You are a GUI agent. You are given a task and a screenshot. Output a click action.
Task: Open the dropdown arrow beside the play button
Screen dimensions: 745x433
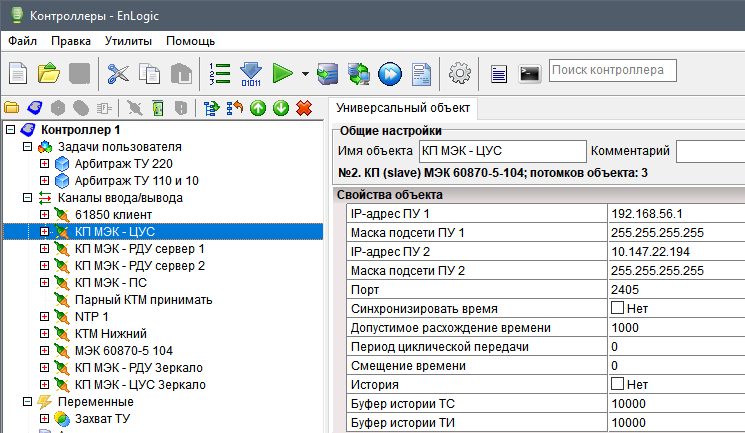click(305, 74)
